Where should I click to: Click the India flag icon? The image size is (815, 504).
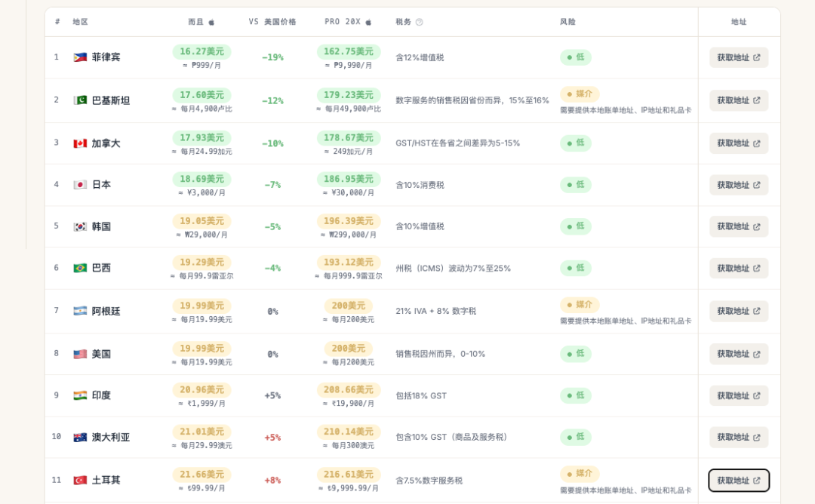point(80,395)
